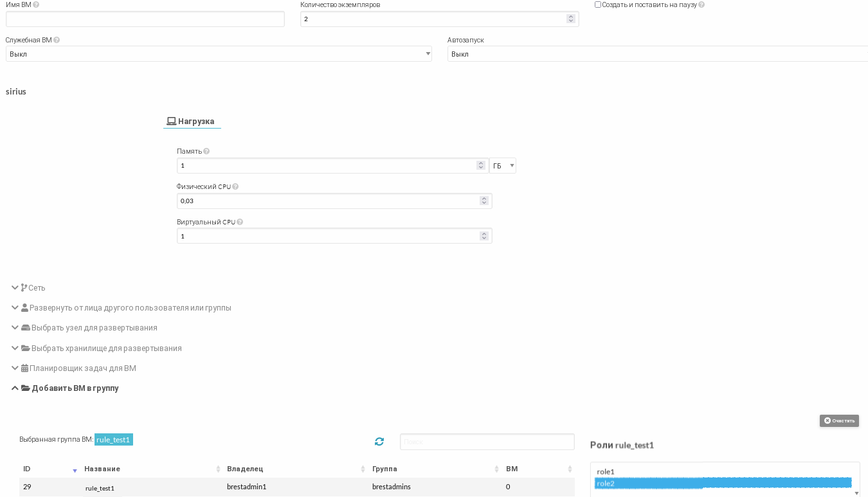Screen dimensions: 868x497
Task: Click help icon beside pause checkbox label
Action: (x=701, y=5)
